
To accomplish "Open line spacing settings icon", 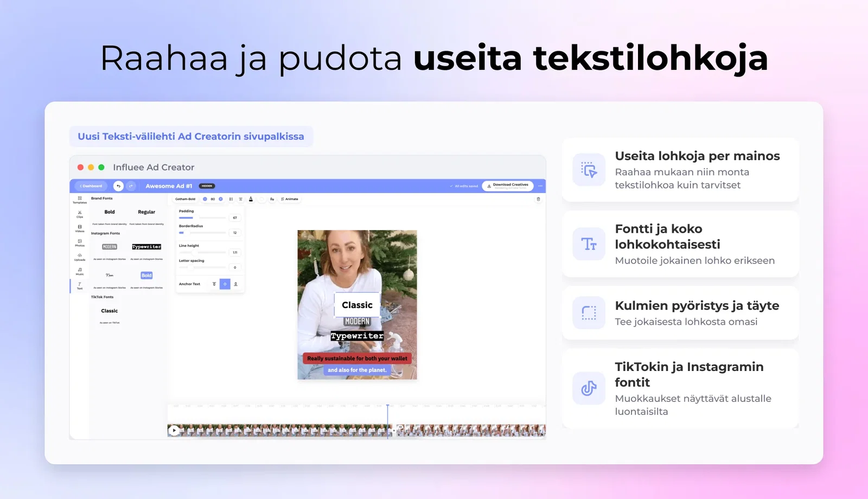I will [231, 199].
